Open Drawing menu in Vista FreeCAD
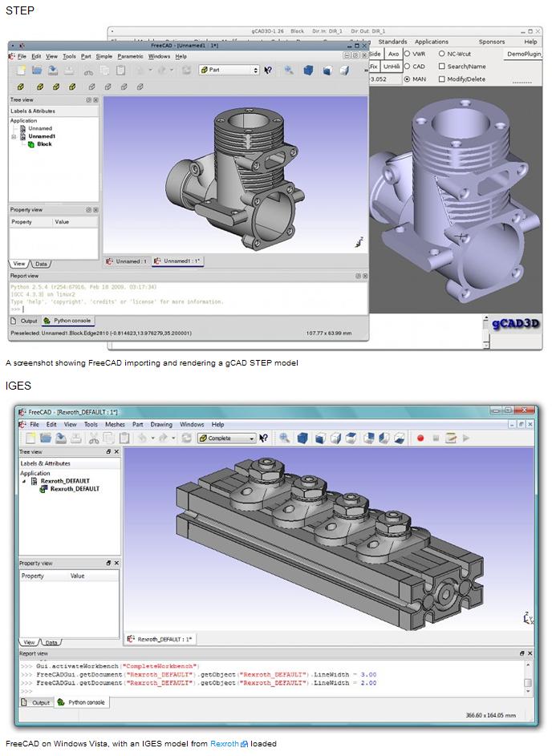Viewport: 556px width, 756px height. click(x=161, y=424)
